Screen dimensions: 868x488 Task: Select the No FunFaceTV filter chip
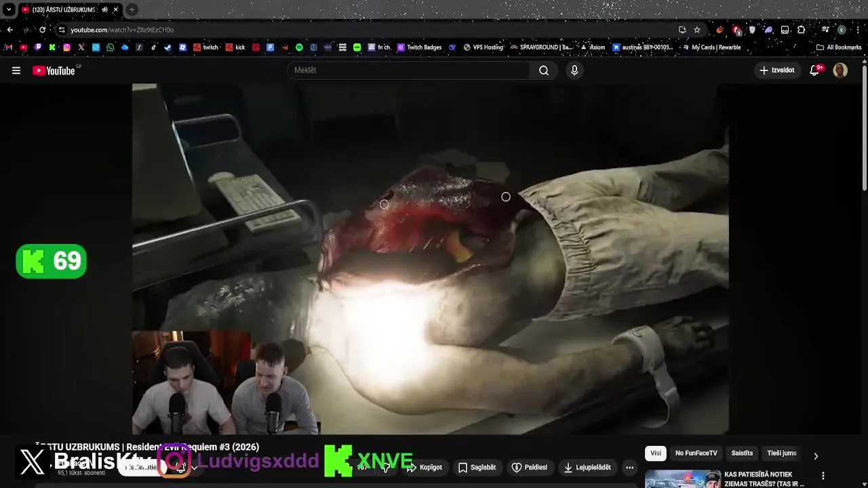point(696,453)
